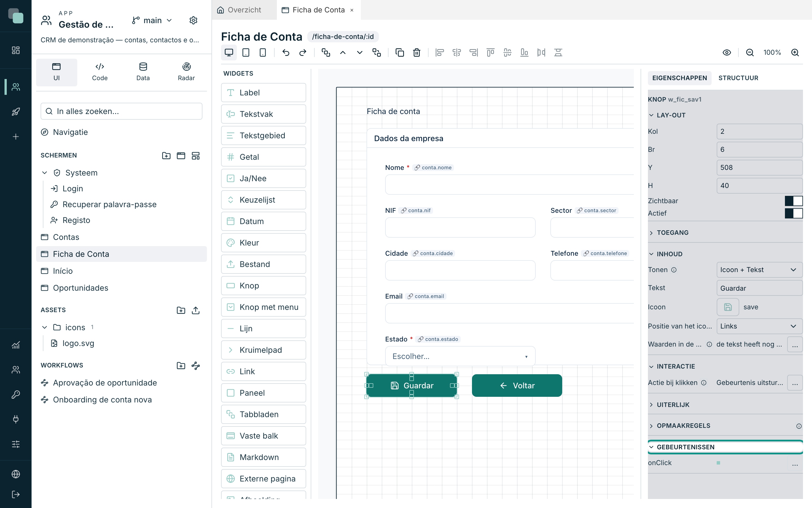
Task: Switch to the Structuur tab
Action: click(x=738, y=78)
